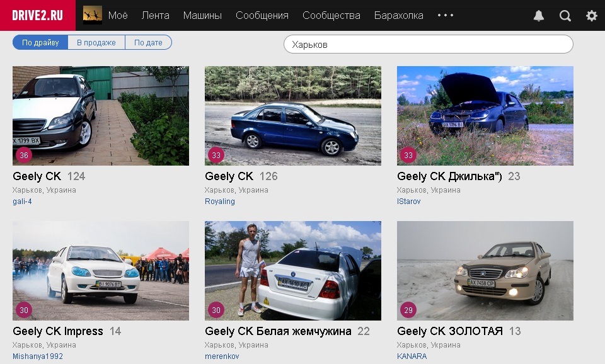
Task: Open settings with the gear icon
Action: 592,15
